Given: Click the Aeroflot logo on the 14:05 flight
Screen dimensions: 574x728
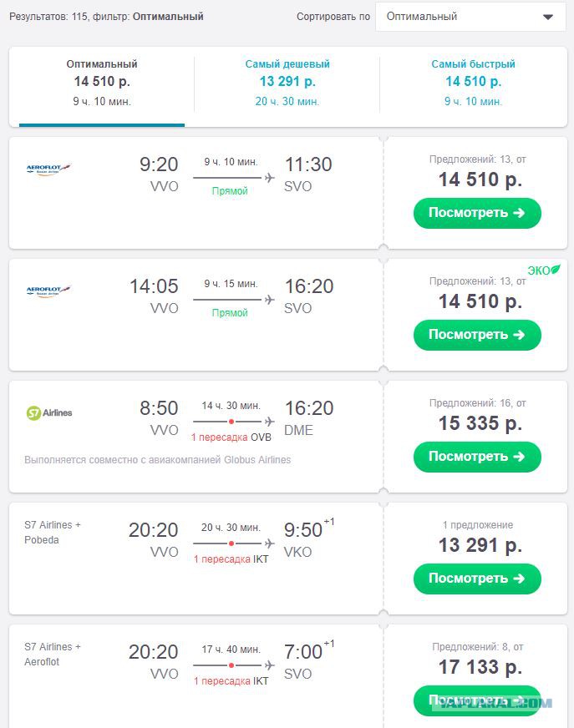Looking at the screenshot, I should point(48,291).
